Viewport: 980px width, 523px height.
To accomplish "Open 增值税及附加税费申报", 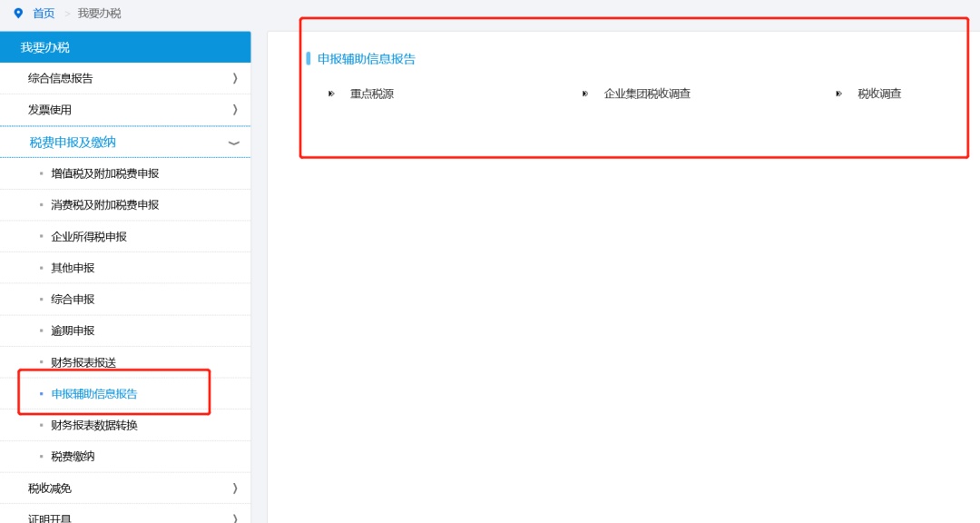I will [103, 173].
